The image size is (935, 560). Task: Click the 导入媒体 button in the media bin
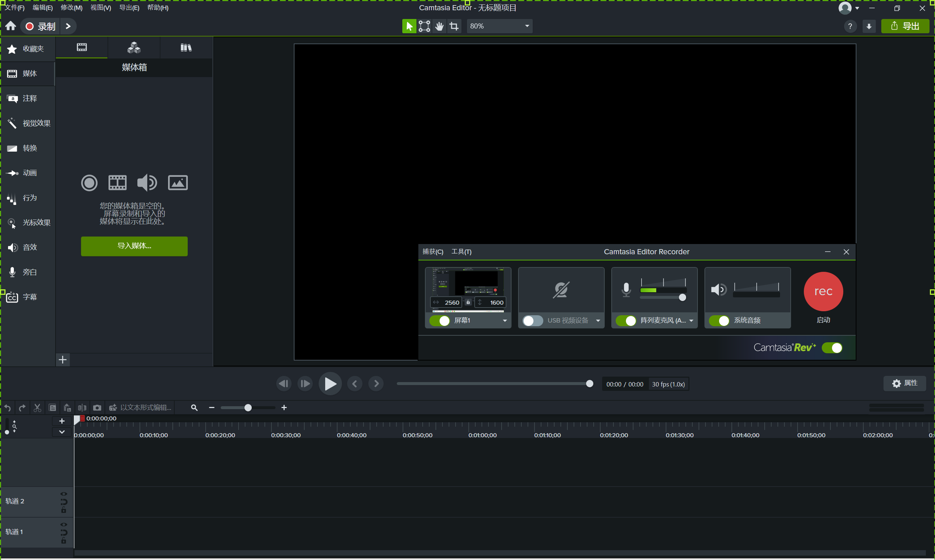tap(134, 246)
